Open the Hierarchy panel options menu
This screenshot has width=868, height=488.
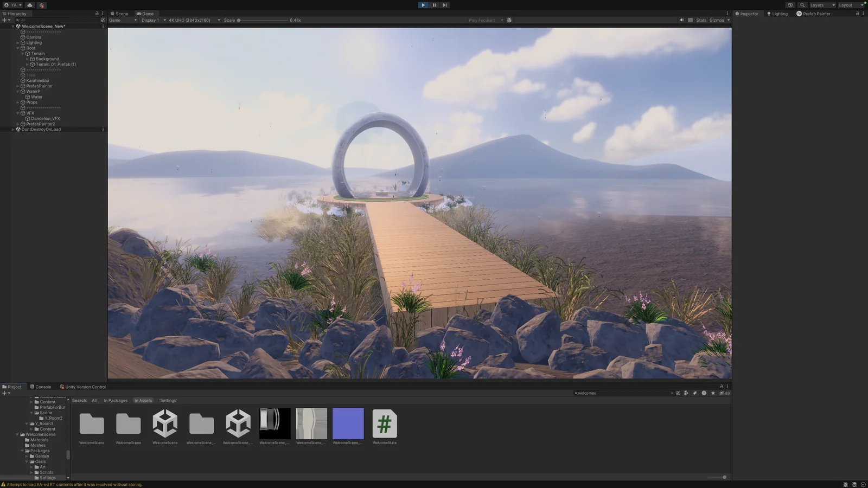103,14
